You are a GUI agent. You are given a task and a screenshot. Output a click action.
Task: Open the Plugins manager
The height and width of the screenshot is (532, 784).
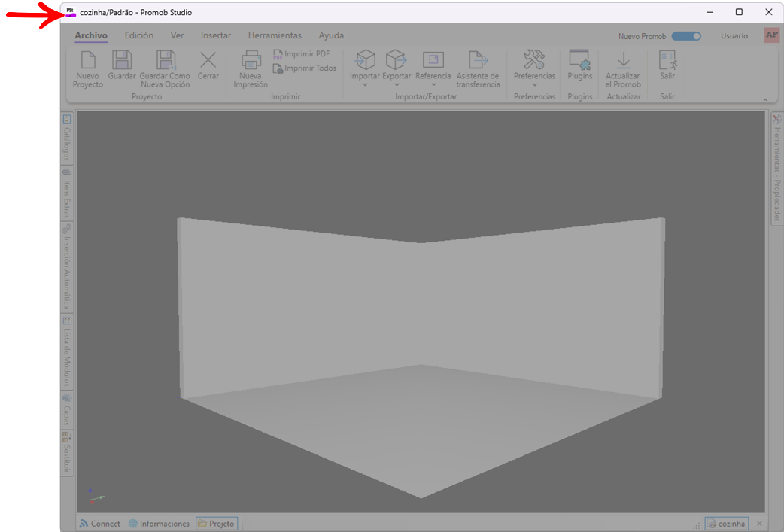pyautogui.click(x=579, y=65)
